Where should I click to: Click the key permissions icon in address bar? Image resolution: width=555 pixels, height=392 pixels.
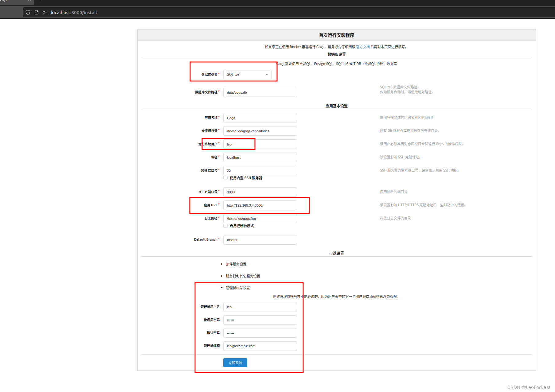point(45,12)
